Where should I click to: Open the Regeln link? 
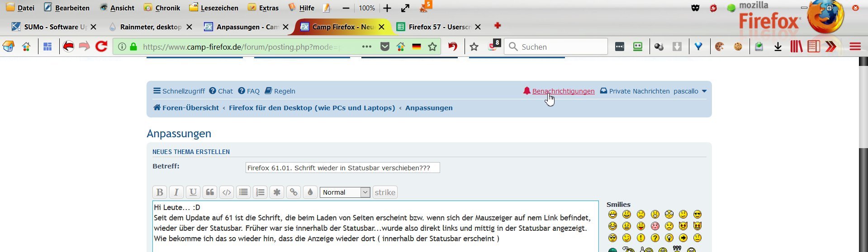[x=280, y=91]
